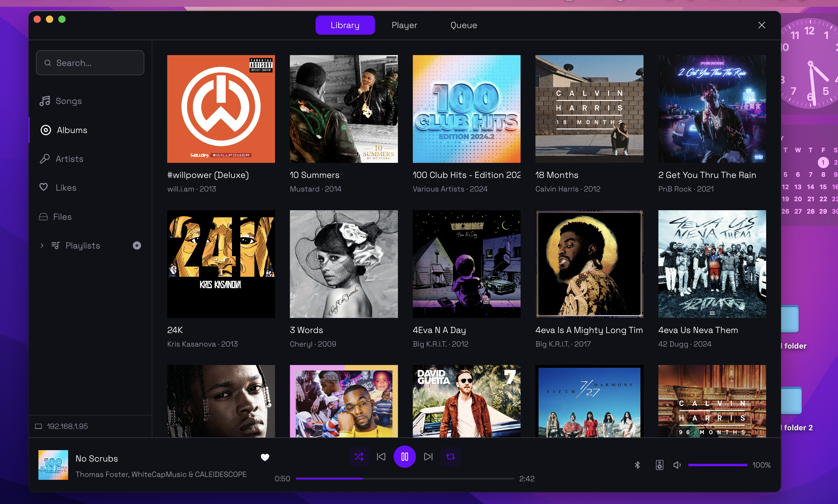The image size is (838, 504).
Task: Click the No Scrubs song title
Action: 97,458
